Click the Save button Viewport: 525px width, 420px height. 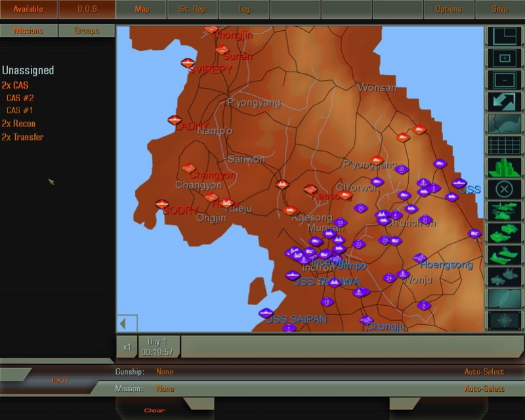[x=500, y=9]
